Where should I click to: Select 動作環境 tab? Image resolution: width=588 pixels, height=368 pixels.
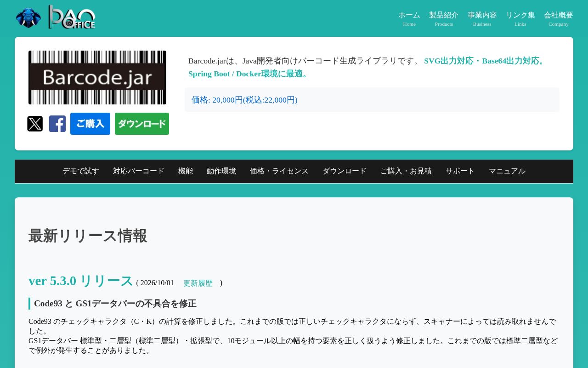pos(221,171)
